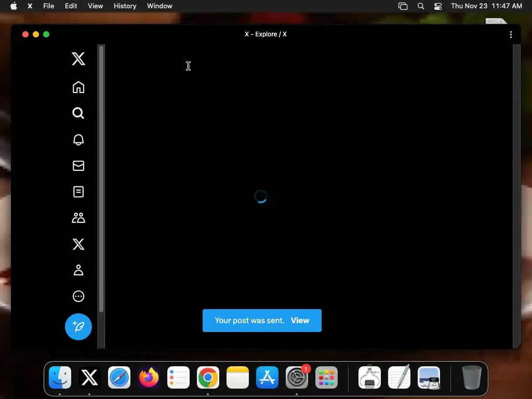This screenshot has width=532, height=399.
Task: Open Premium X icon in sidebar
Action: click(x=78, y=244)
